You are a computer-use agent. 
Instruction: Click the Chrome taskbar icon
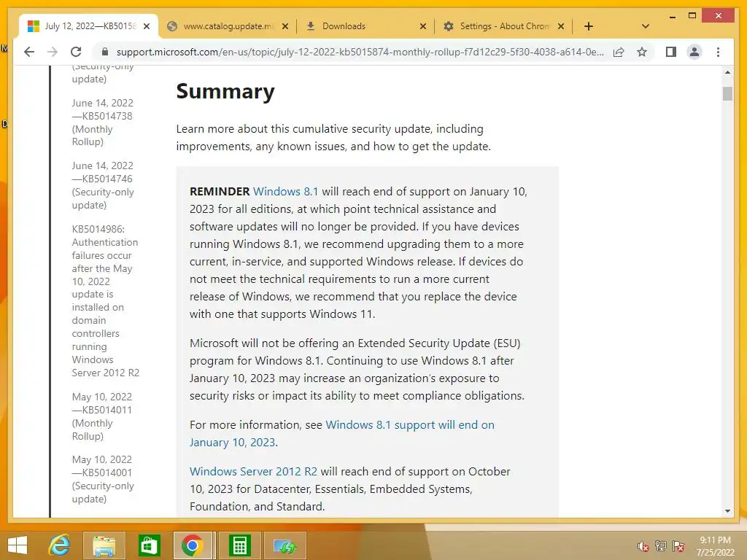point(193,545)
